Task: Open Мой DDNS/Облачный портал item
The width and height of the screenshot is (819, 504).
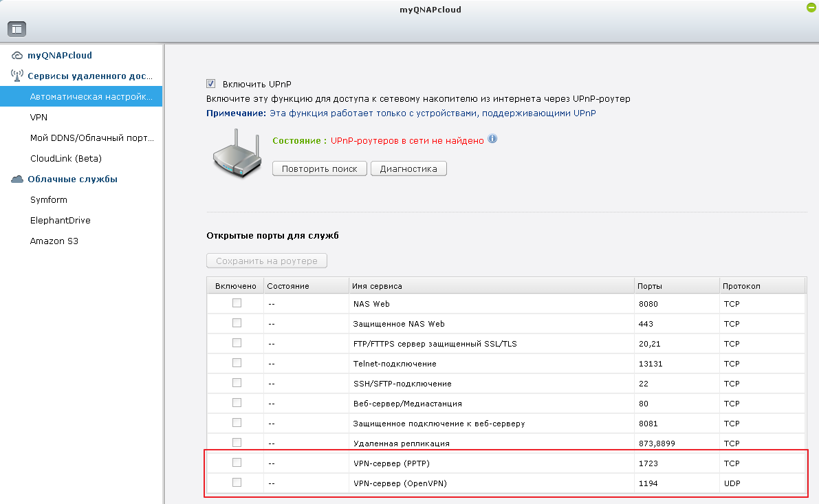Action: (92, 138)
